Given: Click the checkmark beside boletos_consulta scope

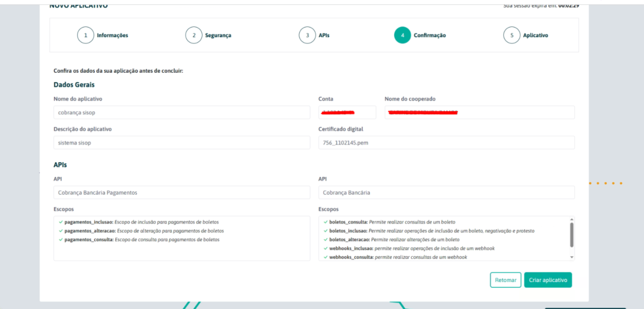Looking at the screenshot, I should (x=325, y=222).
